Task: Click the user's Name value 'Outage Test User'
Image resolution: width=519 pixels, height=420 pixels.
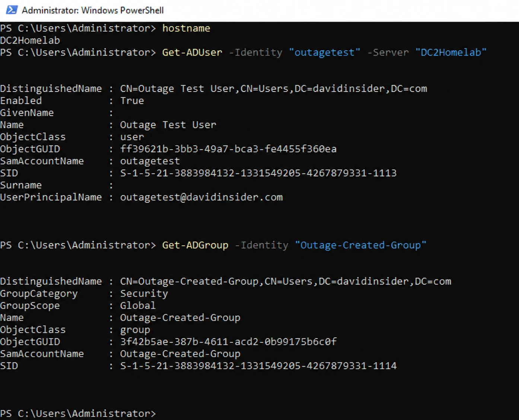Action: [168, 125]
